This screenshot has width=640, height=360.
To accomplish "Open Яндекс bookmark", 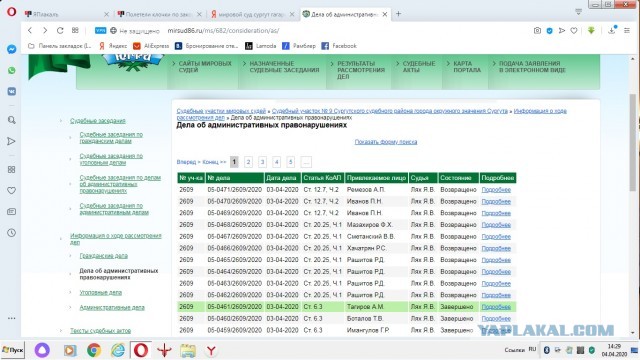I will click(113, 46).
